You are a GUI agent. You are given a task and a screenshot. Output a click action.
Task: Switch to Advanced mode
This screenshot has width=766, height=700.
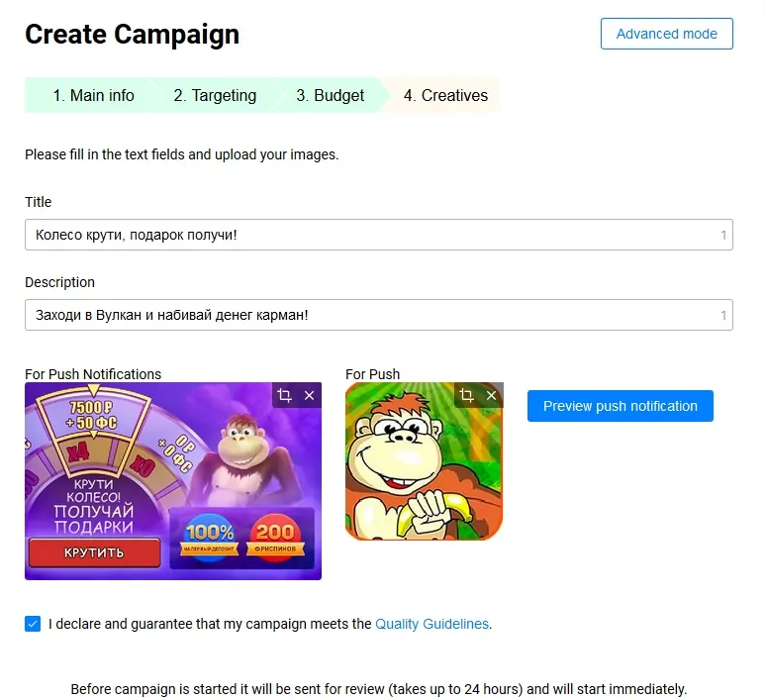[666, 34]
